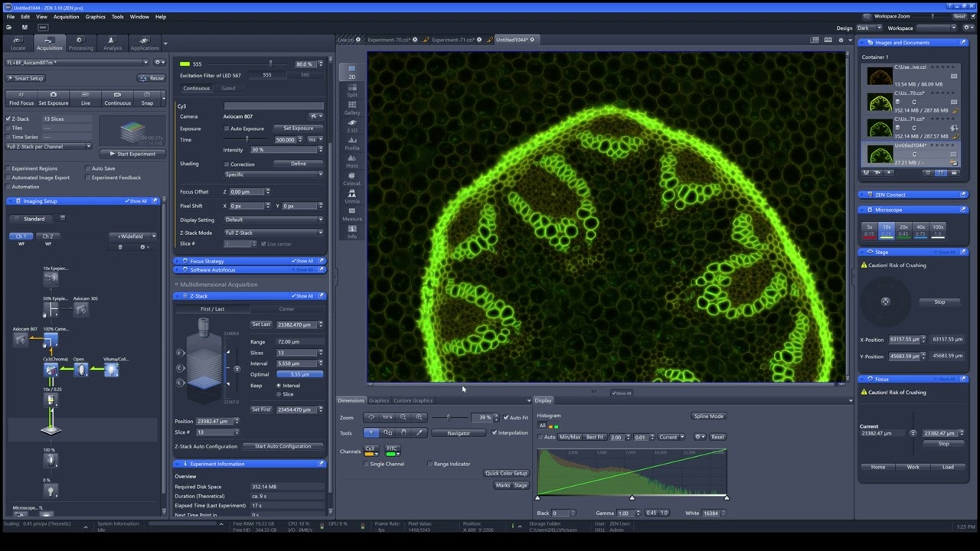Enable shading Correction checkbox

(227, 164)
